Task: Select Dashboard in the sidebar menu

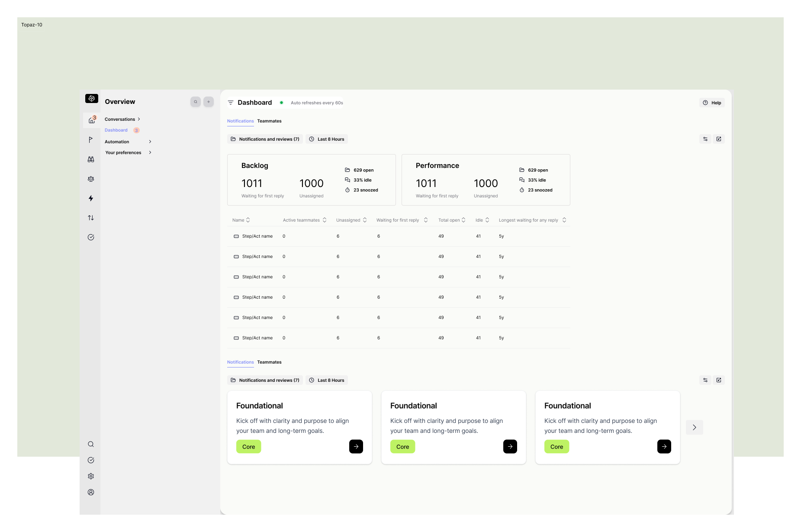Action: (x=116, y=130)
